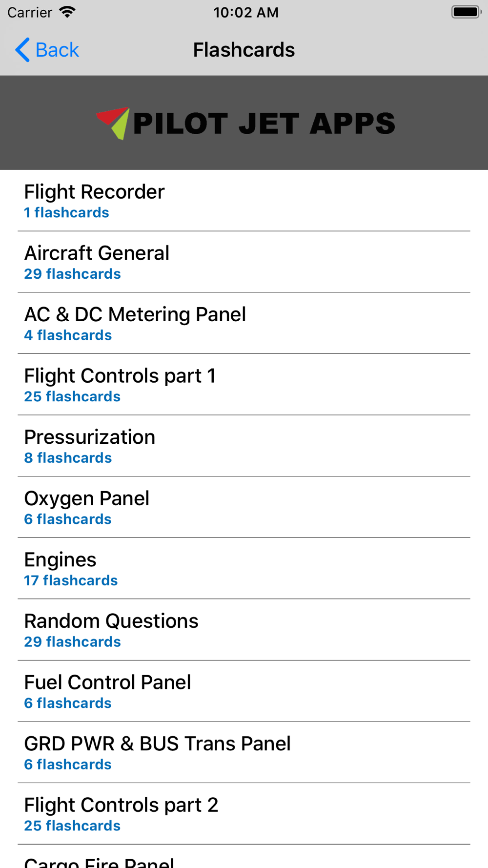Open Flight Controls part 1
The height and width of the screenshot is (868, 488).
coord(244,385)
